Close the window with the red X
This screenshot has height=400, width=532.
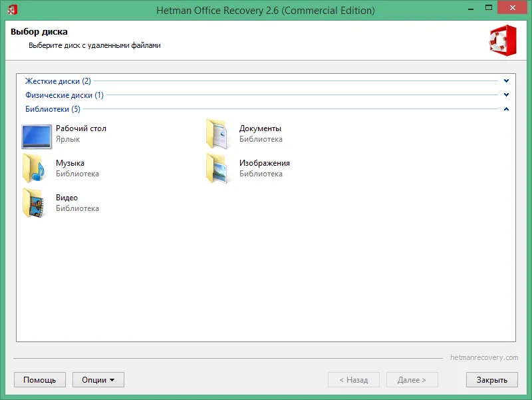[x=512, y=7]
